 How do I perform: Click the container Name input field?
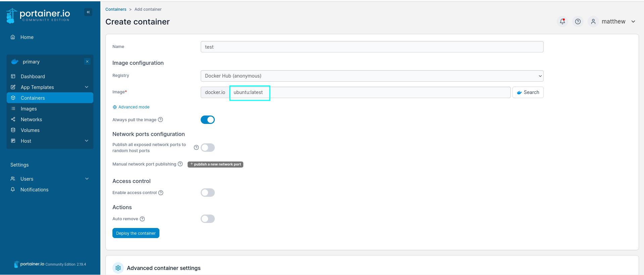(372, 47)
